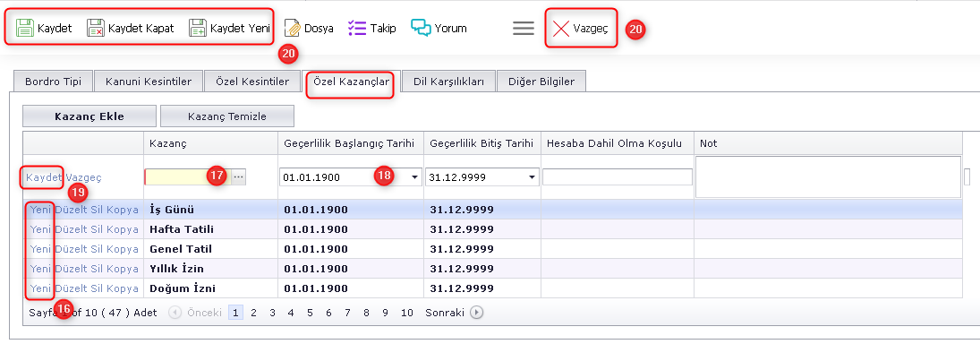Open the Yorum comment bubble icon
980x344 pixels.
[422, 28]
